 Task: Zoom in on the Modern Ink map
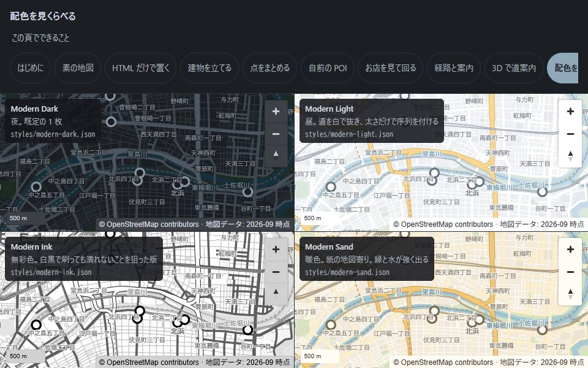(x=276, y=250)
